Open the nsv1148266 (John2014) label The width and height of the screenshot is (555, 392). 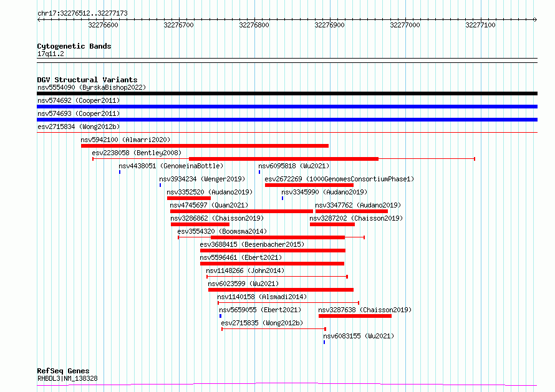pos(245,270)
